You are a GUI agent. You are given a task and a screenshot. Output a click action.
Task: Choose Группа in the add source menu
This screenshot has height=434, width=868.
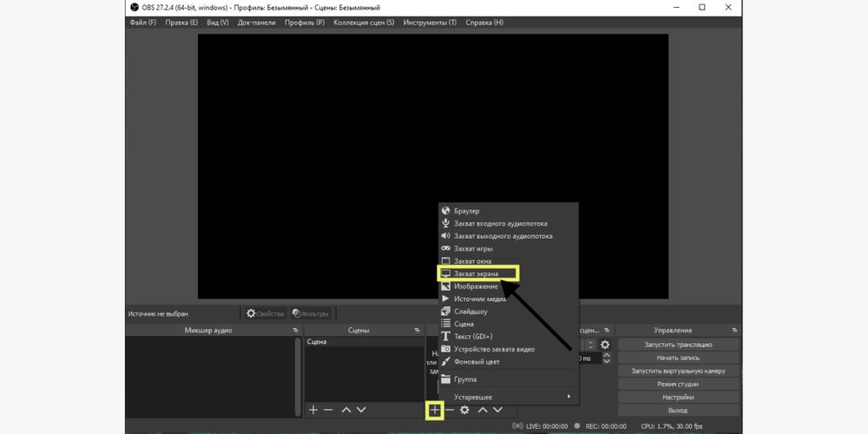pyautogui.click(x=508, y=380)
